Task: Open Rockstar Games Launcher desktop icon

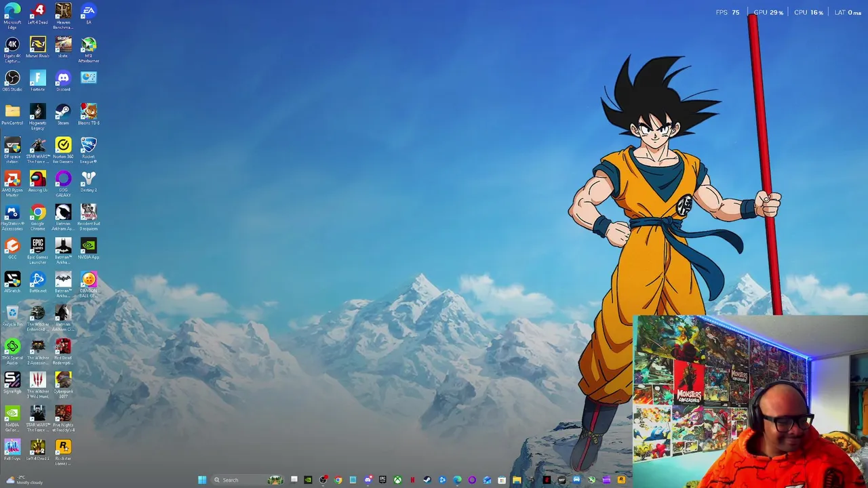Action: [x=63, y=452]
